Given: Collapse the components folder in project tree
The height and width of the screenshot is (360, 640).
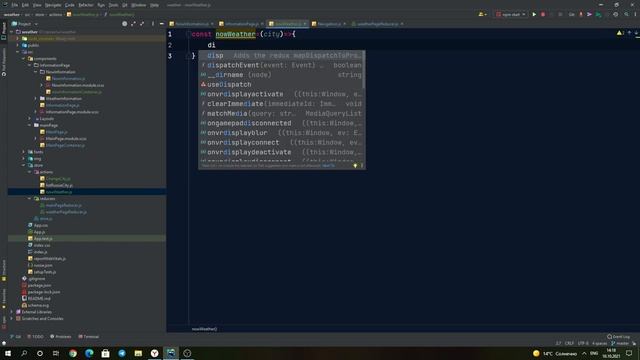Looking at the screenshot, I should pos(24,58).
